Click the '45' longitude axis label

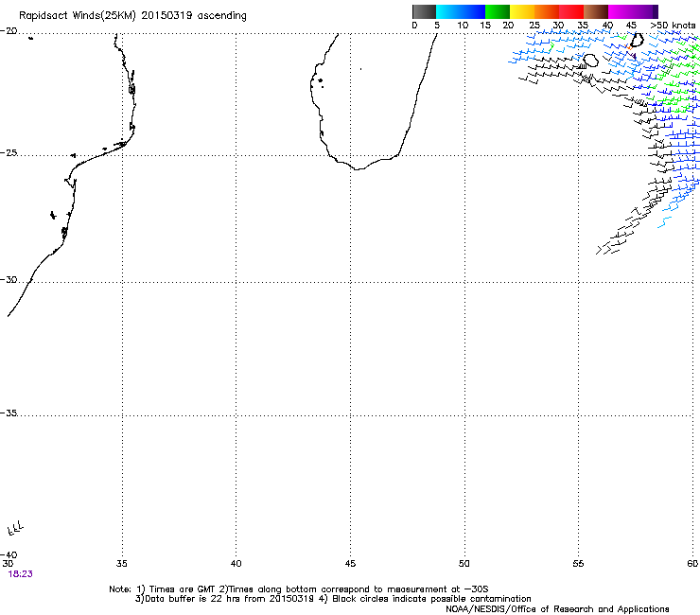tap(350, 564)
